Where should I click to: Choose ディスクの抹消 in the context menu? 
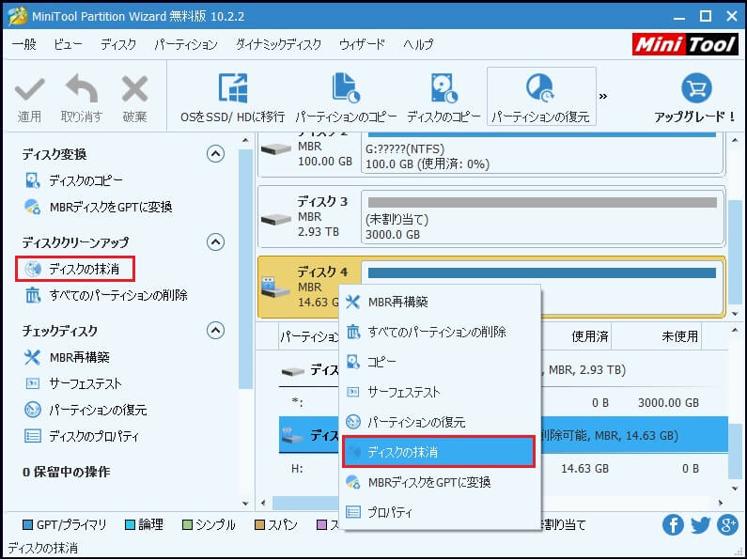point(438,451)
